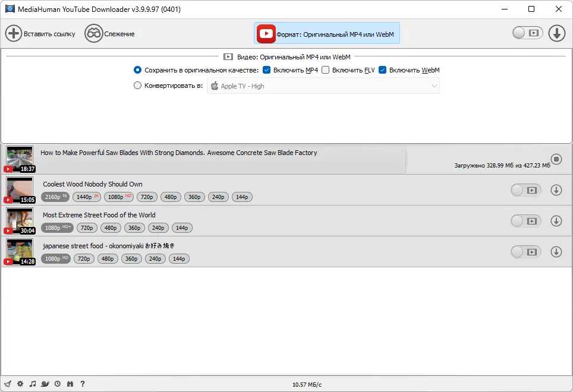Viewport: 573px width, 392px height.
Task: Click the clock history icon
Action: click(x=58, y=384)
